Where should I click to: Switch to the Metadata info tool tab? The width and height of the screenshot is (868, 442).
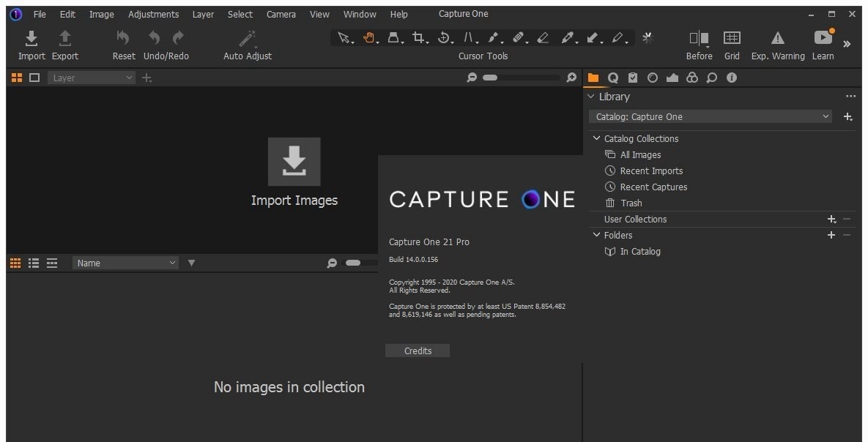pyautogui.click(x=732, y=78)
